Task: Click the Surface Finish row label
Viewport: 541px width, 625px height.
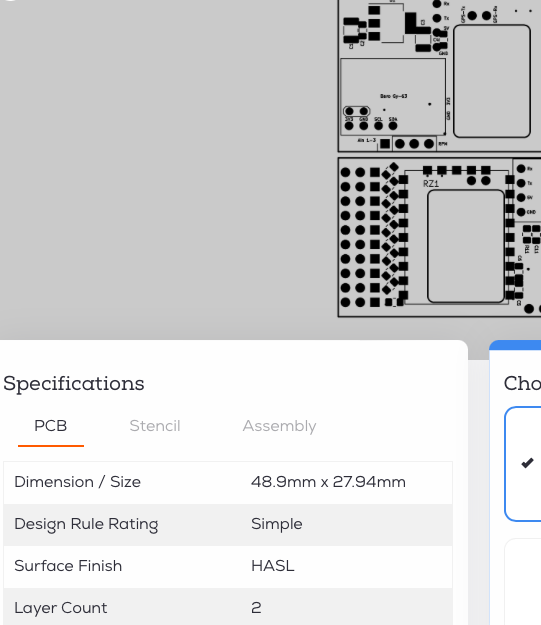Action: [68, 566]
